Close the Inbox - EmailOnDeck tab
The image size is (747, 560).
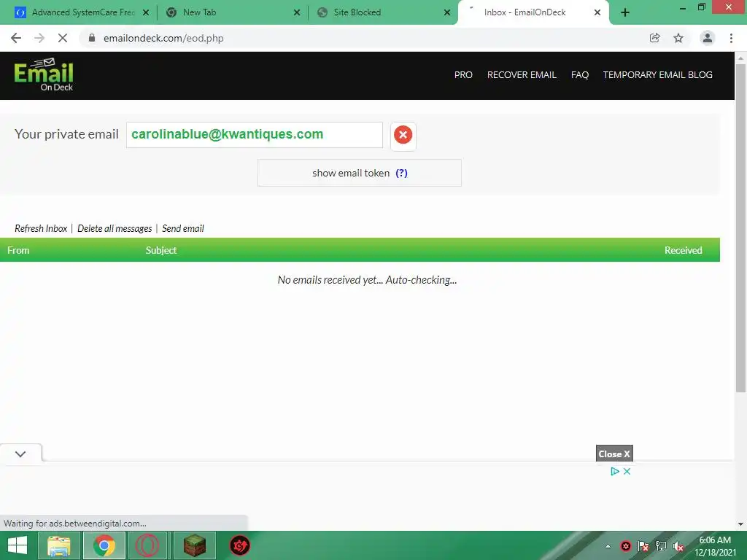(597, 13)
